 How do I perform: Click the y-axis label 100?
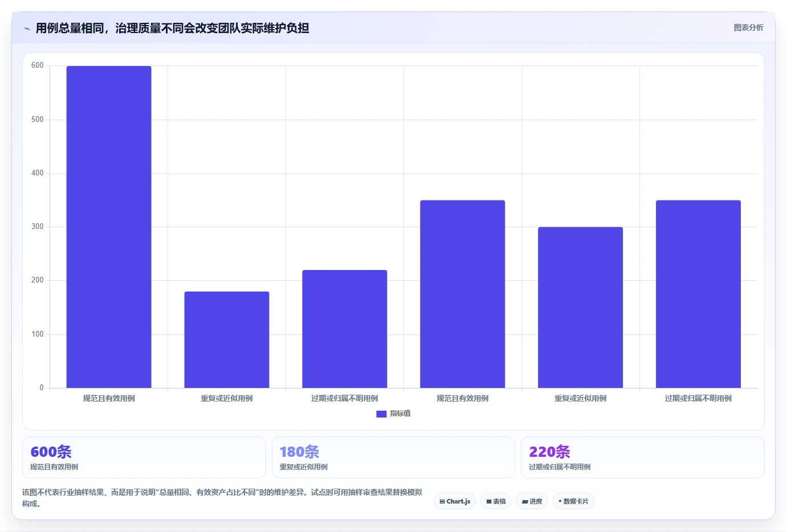(x=38, y=334)
